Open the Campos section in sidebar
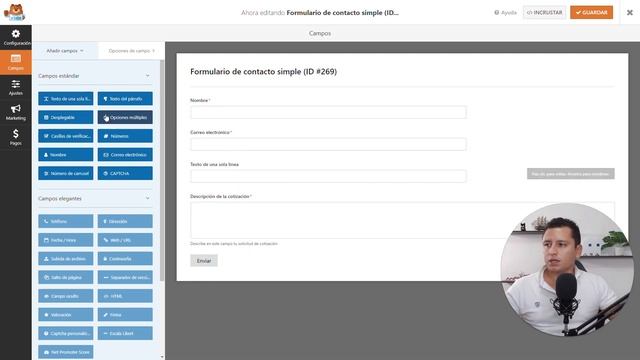Image resolution: width=640 pixels, height=360 pixels. point(16,62)
